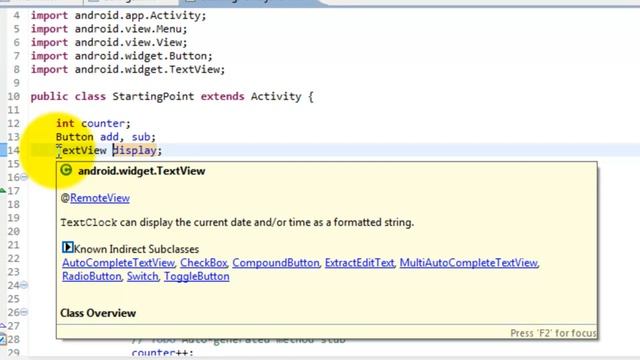640x360 pixels.
Task: Open the RadioButton subclass link
Action: click(x=92, y=276)
